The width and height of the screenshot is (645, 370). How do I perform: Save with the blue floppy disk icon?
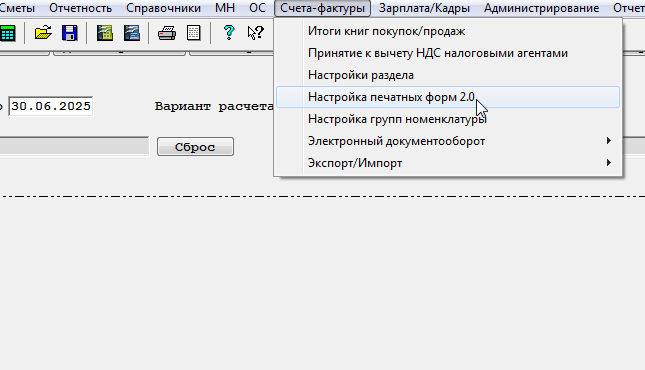[x=70, y=33]
